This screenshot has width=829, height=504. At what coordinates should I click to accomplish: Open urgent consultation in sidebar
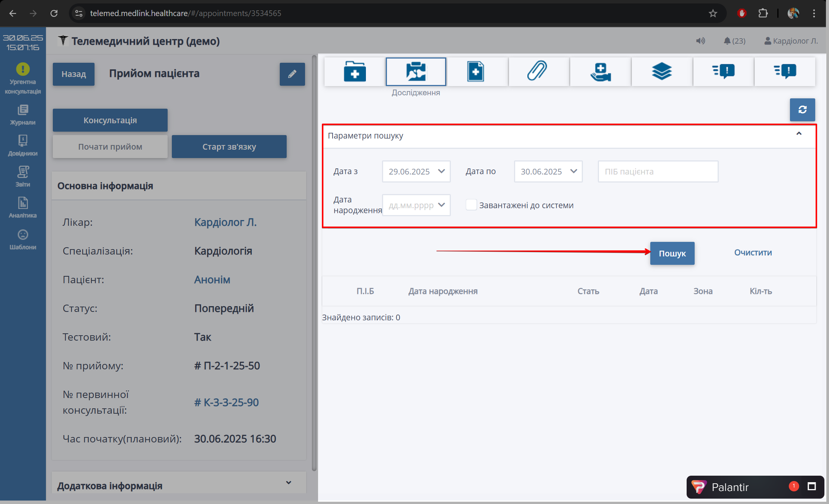23,78
